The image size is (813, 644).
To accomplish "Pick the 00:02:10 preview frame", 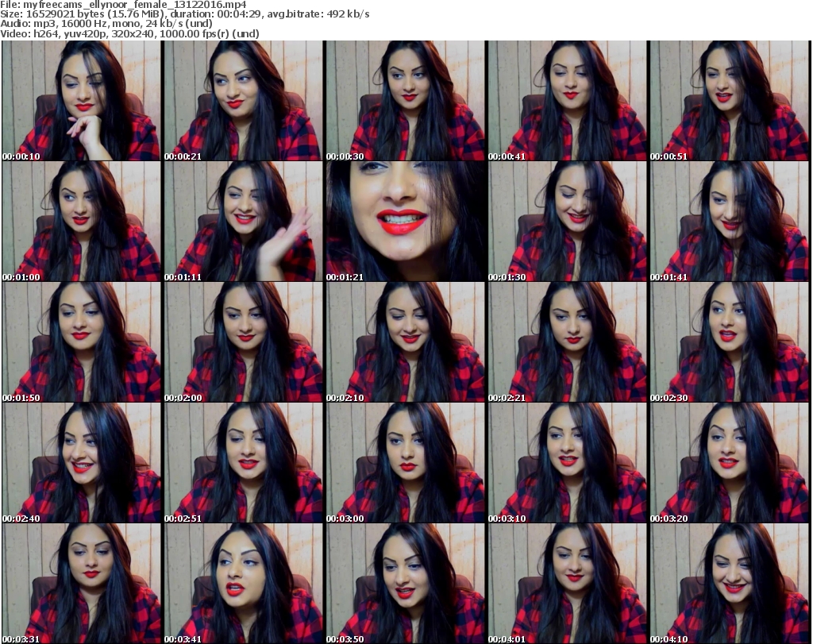I will 406,342.
